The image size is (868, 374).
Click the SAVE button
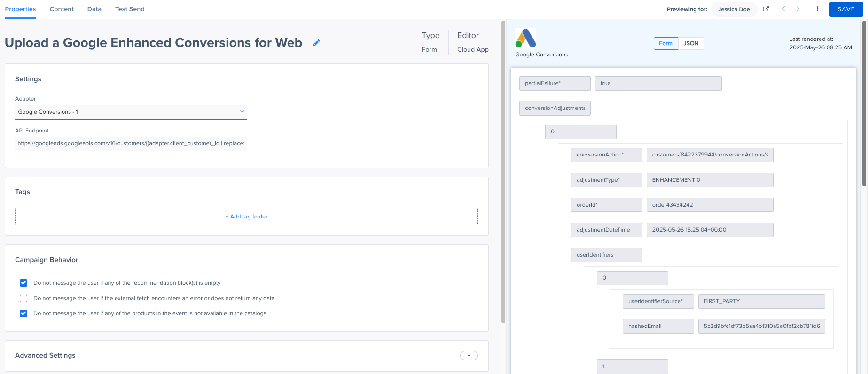click(846, 9)
